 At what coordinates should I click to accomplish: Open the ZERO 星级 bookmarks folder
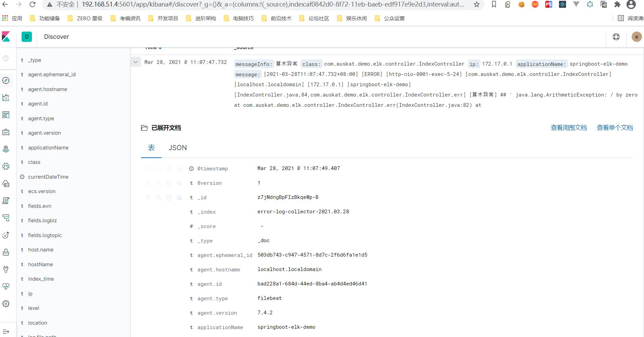85,19
